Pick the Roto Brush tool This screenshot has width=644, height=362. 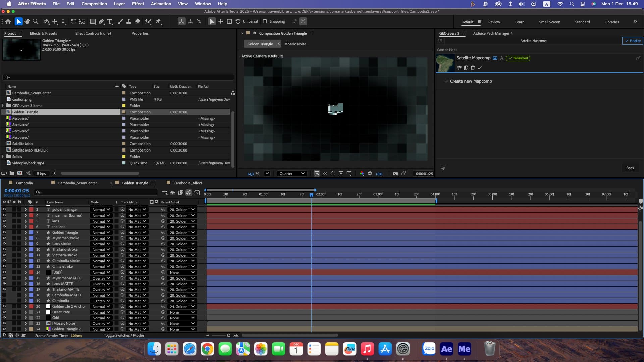[149, 21]
